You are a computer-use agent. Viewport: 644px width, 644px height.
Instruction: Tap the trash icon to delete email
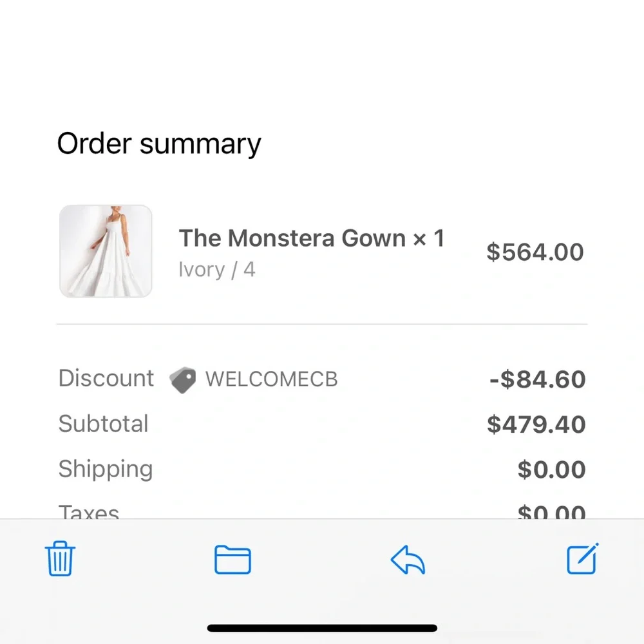pyautogui.click(x=60, y=558)
